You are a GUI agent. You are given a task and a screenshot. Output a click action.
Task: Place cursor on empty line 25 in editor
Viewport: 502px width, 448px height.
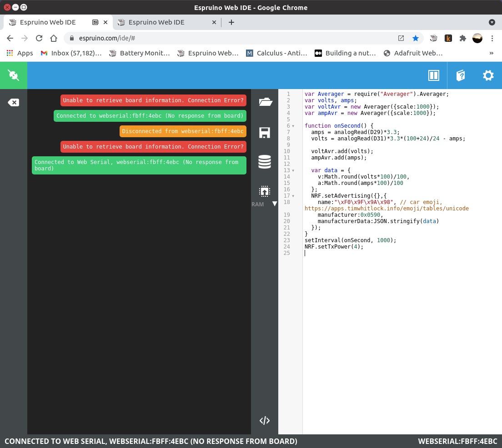tap(402, 253)
